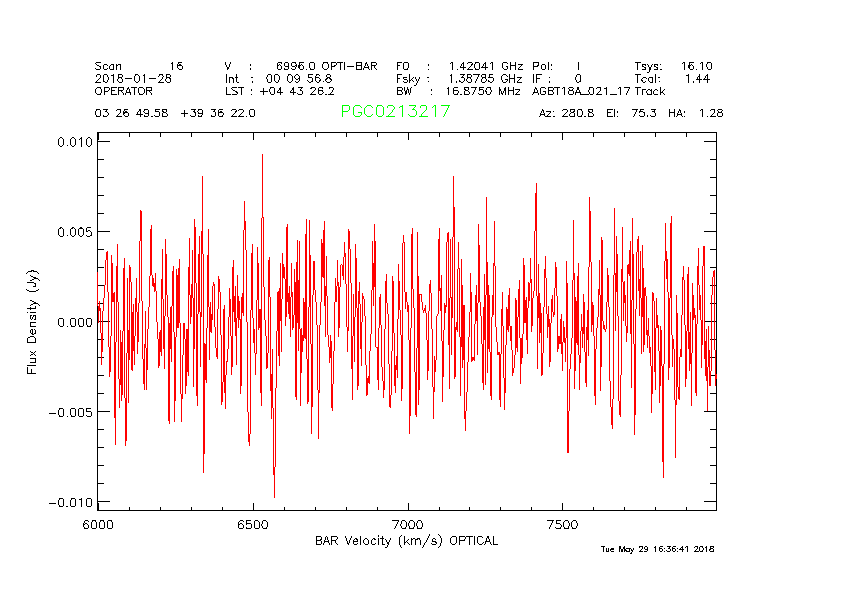Select the coordinates 03 26 49.58 +39 36 22.0

click(x=175, y=113)
